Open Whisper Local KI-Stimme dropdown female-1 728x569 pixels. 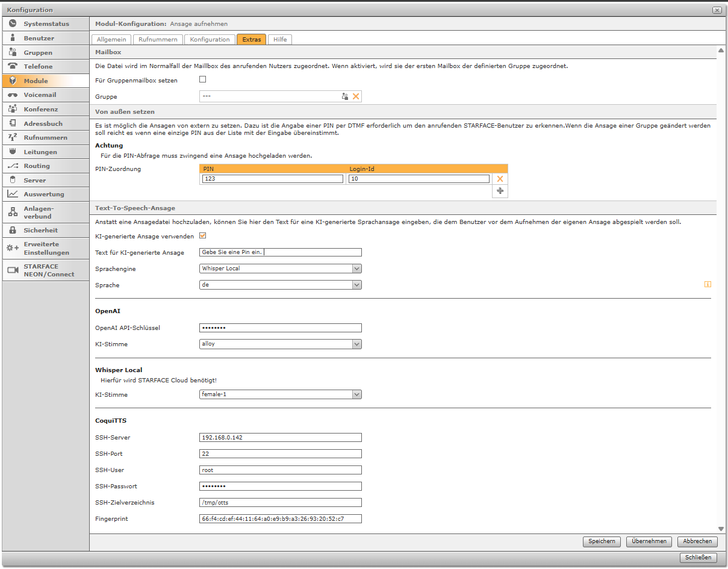280,394
